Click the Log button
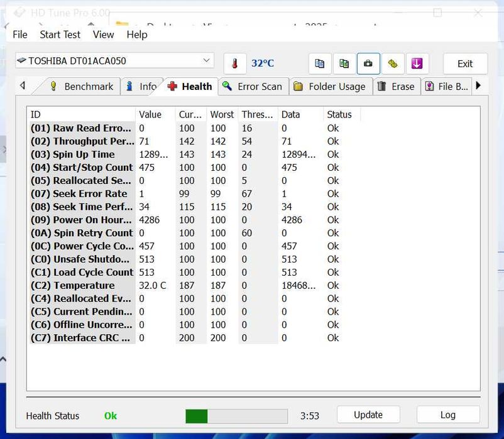Viewport: 504px width, 439px height. (x=448, y=415)
